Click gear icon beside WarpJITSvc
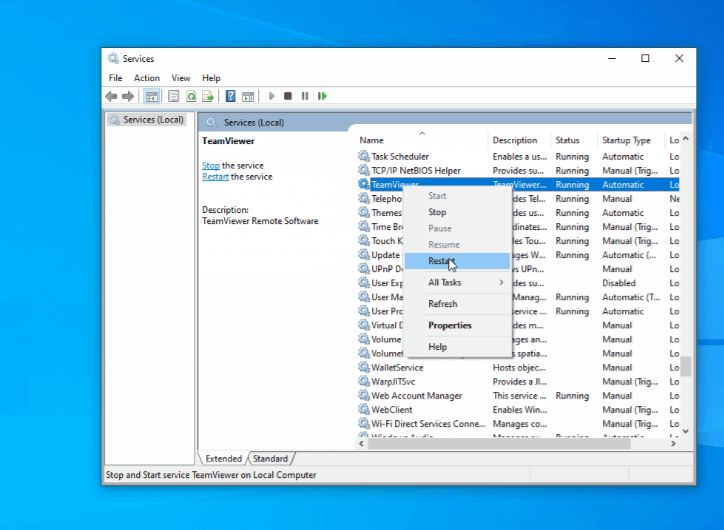Screen dimensions: 724x530 tap(364, 381)
